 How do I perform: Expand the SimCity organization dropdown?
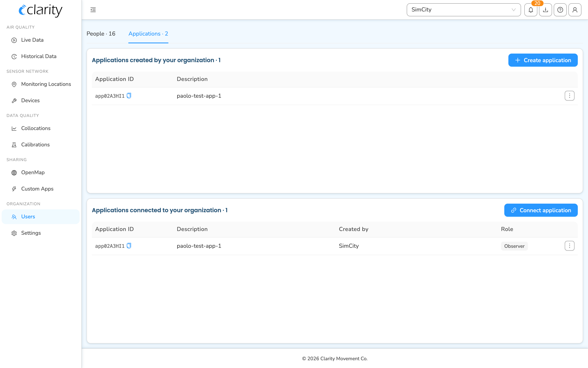pyautogui.click(x=464, y=10)
